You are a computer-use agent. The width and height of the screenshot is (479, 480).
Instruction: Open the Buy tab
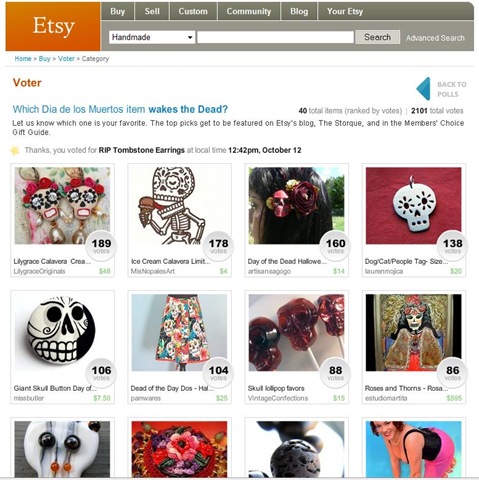click(x=118, y=11)
